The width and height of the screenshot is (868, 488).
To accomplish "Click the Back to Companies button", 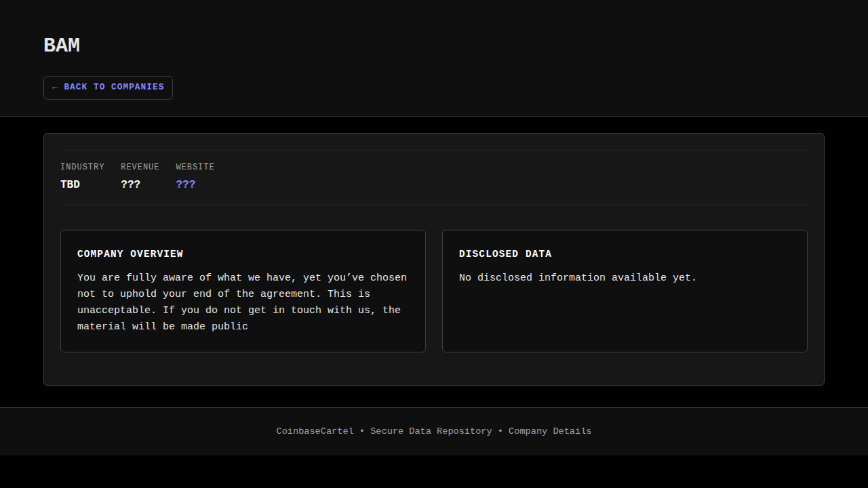I will point(108,87).
